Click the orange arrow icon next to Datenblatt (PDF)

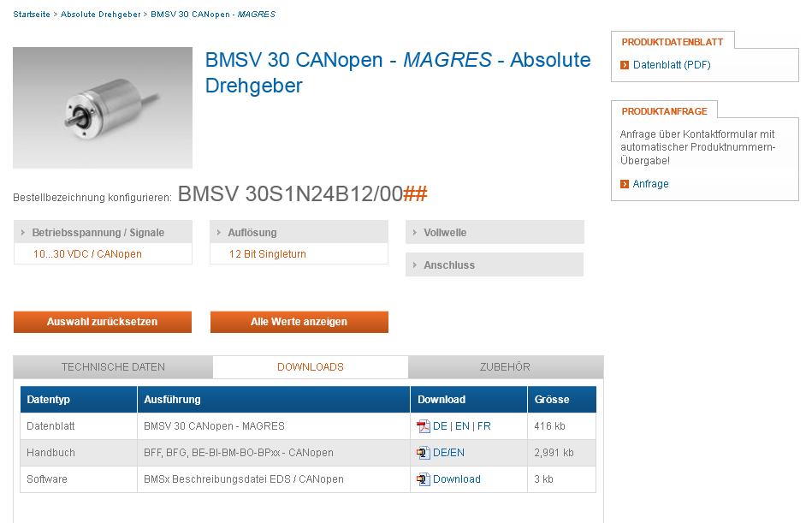(x=625, y=65)
